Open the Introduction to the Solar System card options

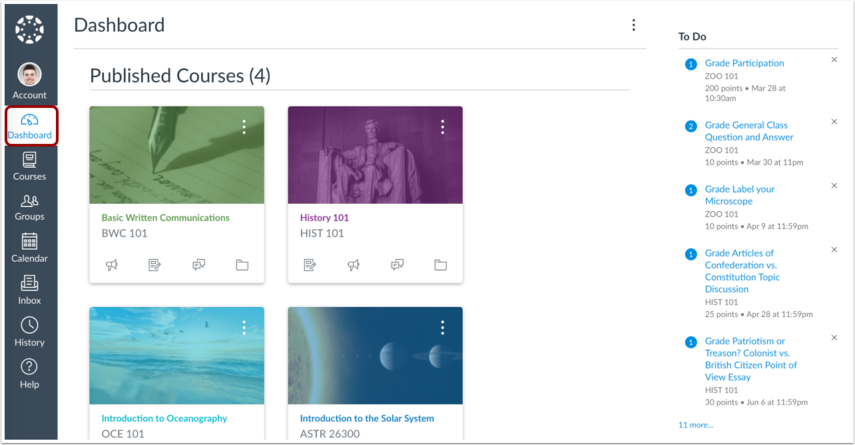(443, 328)
